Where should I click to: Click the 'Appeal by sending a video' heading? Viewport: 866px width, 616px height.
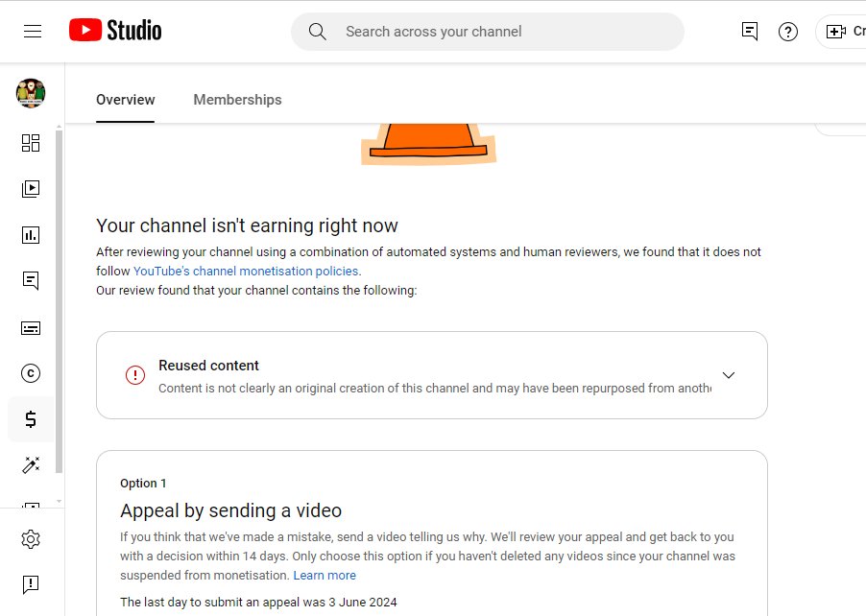click(230, 510)
